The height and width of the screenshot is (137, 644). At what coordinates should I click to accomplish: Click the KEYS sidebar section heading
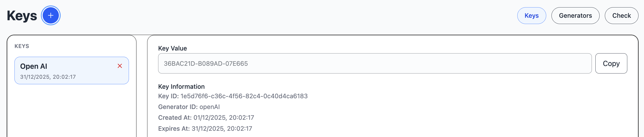[x=22, y=46]
